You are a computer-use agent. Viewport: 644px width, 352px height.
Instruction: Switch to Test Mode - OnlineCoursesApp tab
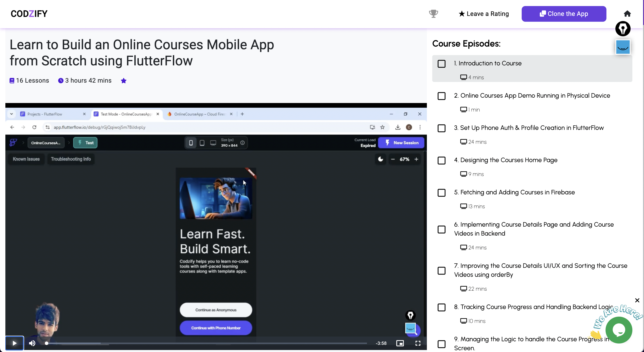(x=126, y=114)
